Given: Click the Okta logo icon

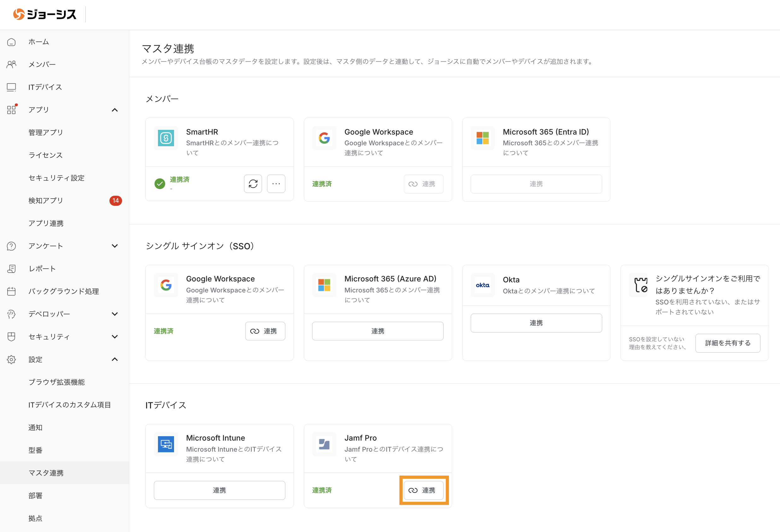Looking at the screenshot, I should tap(482, 285).
